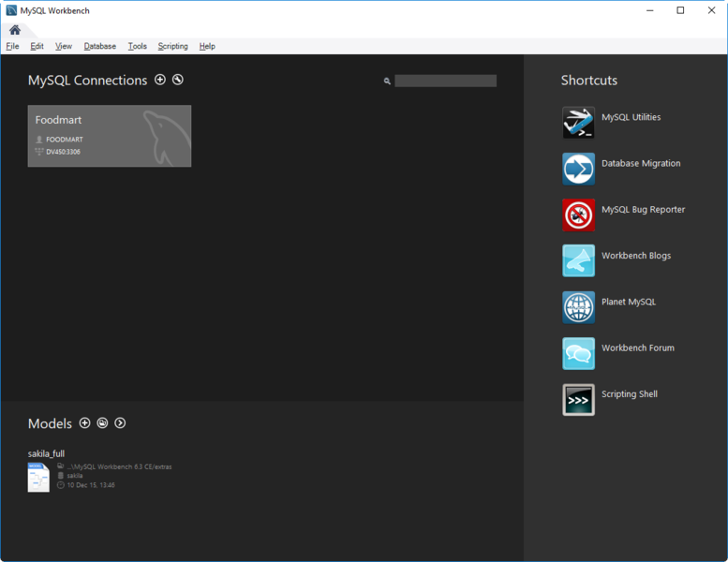
Task: Click the Database Migration label
Action: pyautogui.click(x=641, y=163)
